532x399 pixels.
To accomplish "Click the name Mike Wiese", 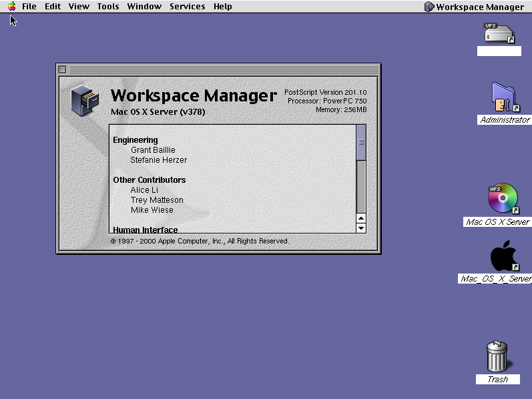I will [152, 210].
